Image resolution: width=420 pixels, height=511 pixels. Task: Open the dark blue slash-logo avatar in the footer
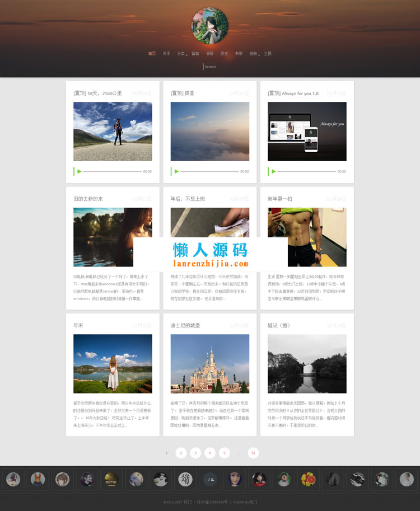point(209,480)
